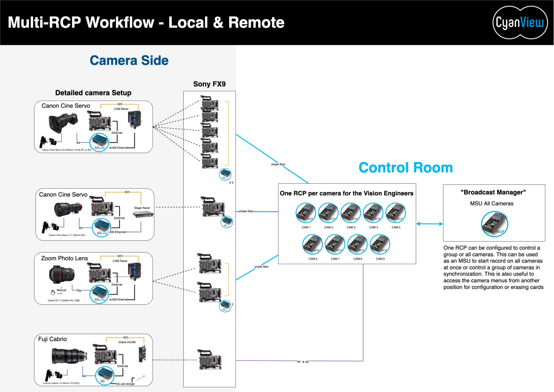
Task: Expand the X 2 camera group marker
Action: click(x=231, y=304)
